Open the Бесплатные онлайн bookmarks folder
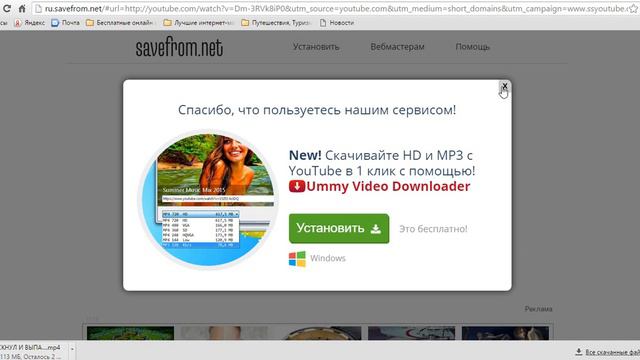Screen dimensions: 640x360 point(119,23)
